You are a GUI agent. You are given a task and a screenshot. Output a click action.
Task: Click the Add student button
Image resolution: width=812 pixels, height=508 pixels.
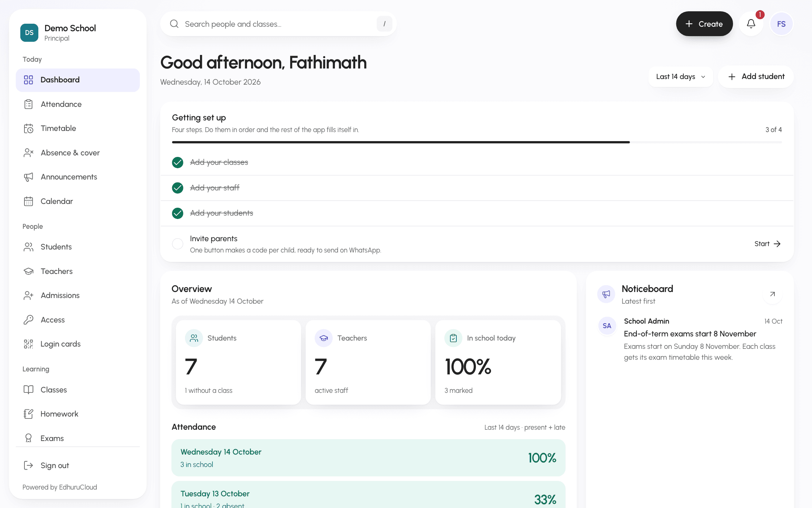(756, 77)
